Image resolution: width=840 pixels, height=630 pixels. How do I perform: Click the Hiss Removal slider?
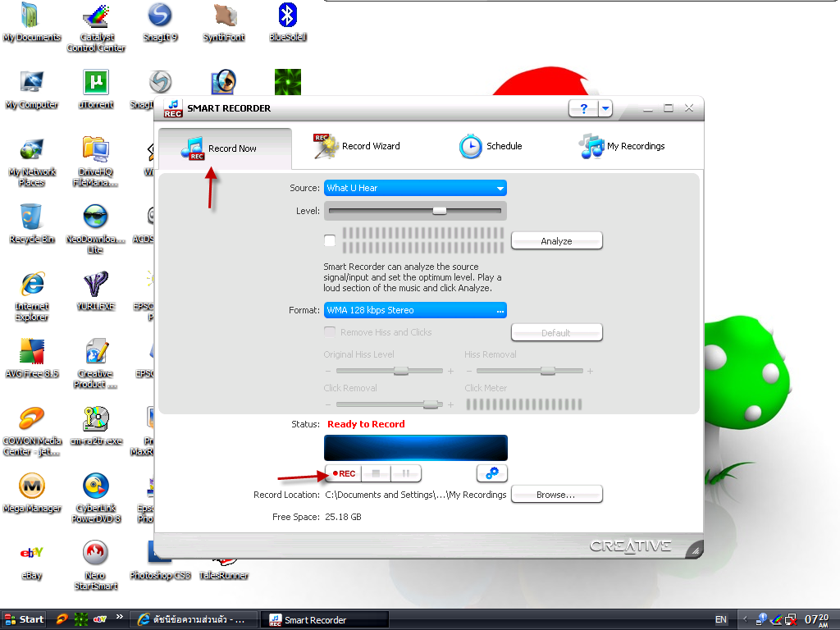click(529, 371)
